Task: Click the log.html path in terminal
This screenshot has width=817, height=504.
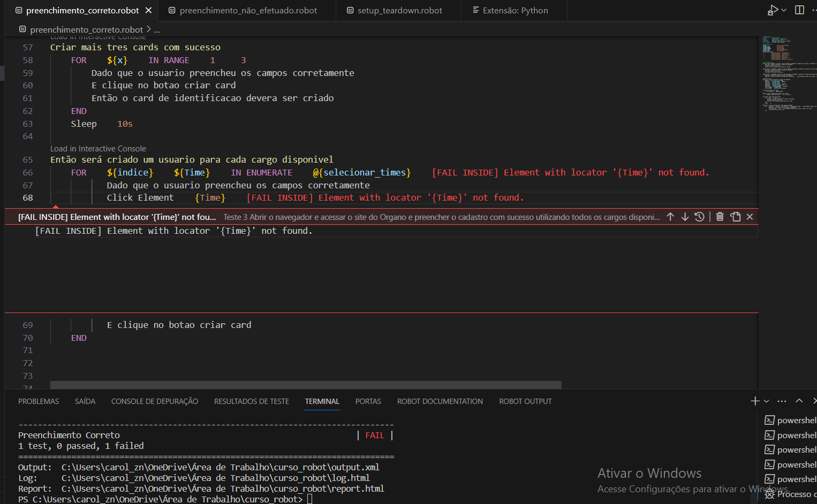Action: [x=215, y=478]
